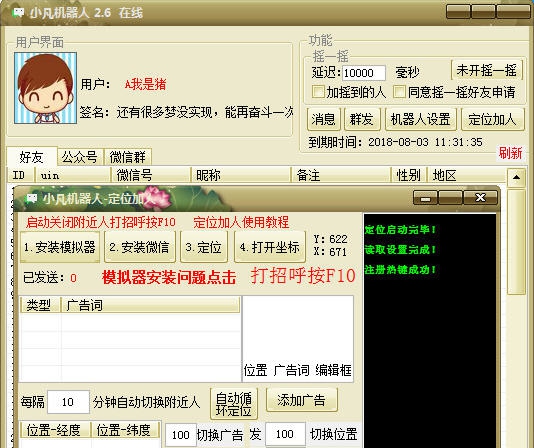Click the black log output panel
534x448 pixels.
point(430,330)
